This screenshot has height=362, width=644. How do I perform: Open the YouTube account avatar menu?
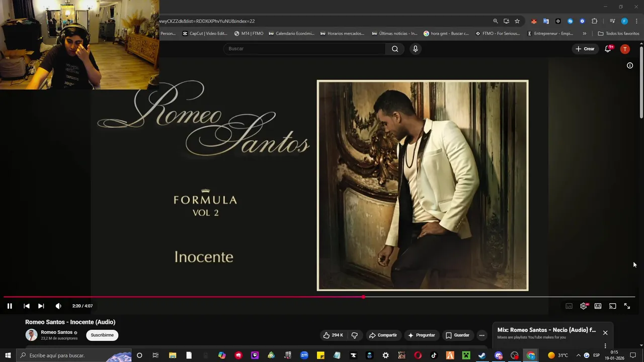(625, 49)
